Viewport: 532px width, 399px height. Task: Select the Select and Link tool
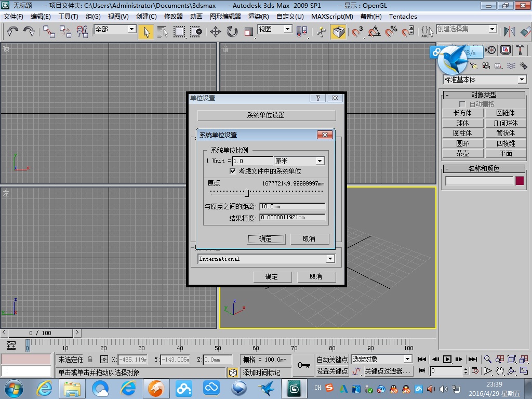(48, 32)
